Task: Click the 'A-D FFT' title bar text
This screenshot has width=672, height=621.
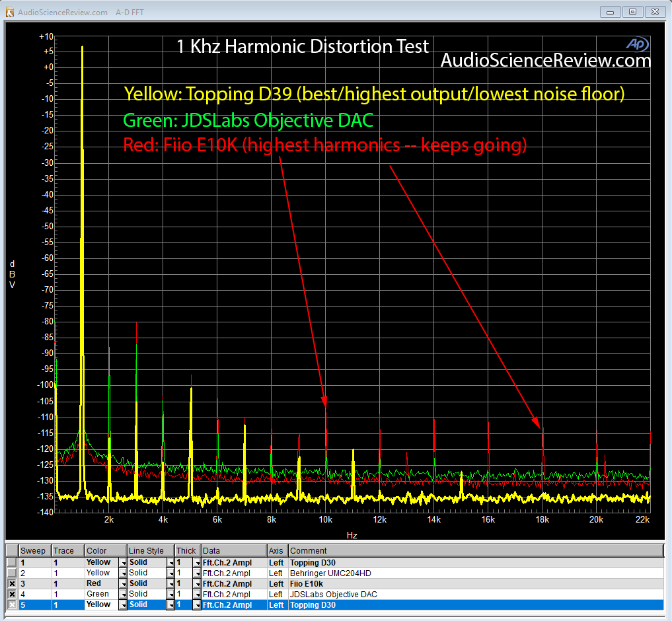Action: tap(130, 13)
